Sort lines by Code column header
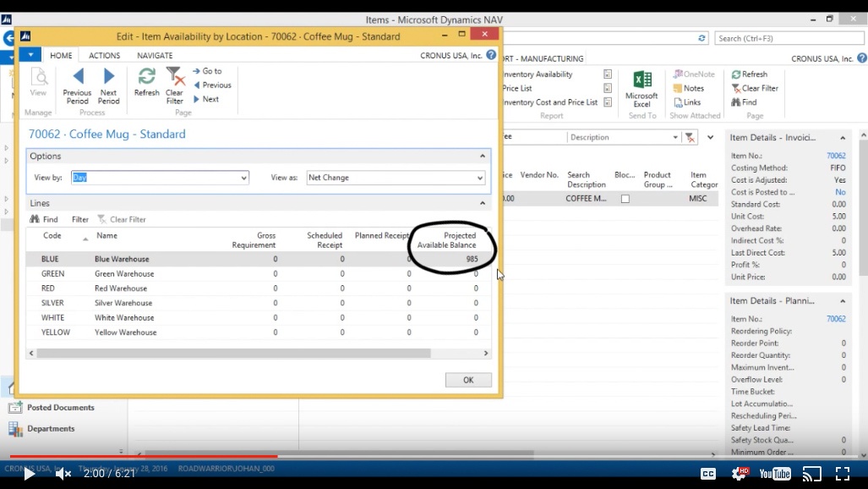This screenshot has width=868, height=489. [52, 236]
